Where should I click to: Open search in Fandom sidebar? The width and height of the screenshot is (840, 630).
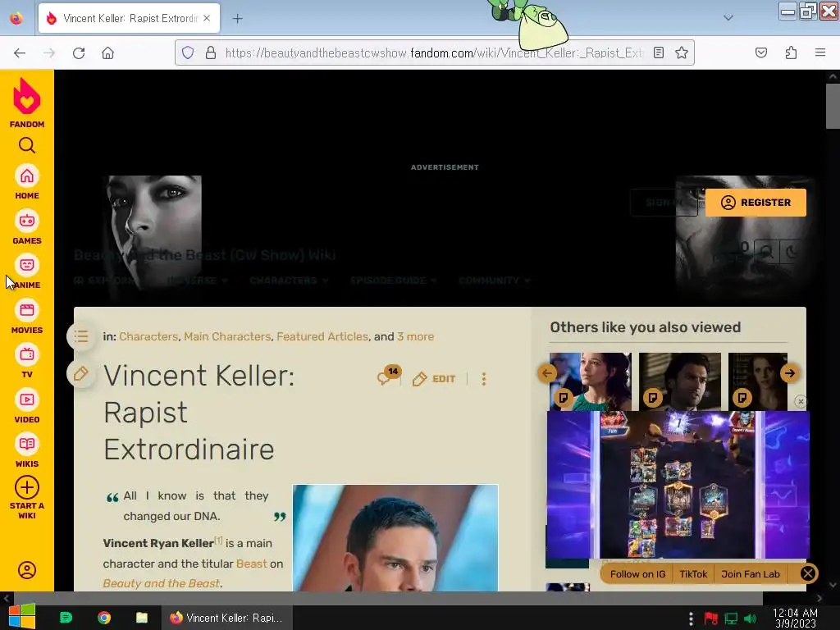click(x=27, y=145)
